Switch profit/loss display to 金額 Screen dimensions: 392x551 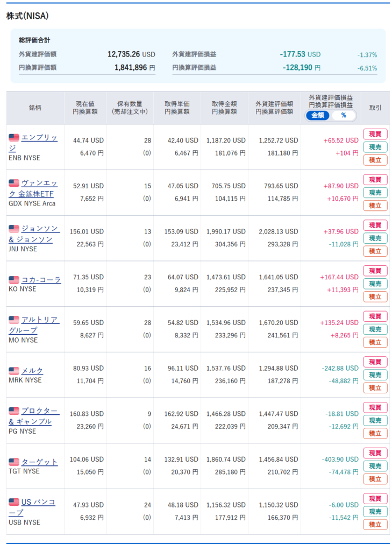[x=318, y=115]
